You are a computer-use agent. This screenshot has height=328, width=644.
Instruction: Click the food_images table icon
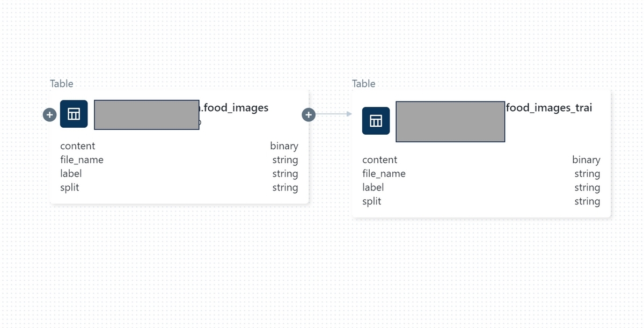point(74,114)
